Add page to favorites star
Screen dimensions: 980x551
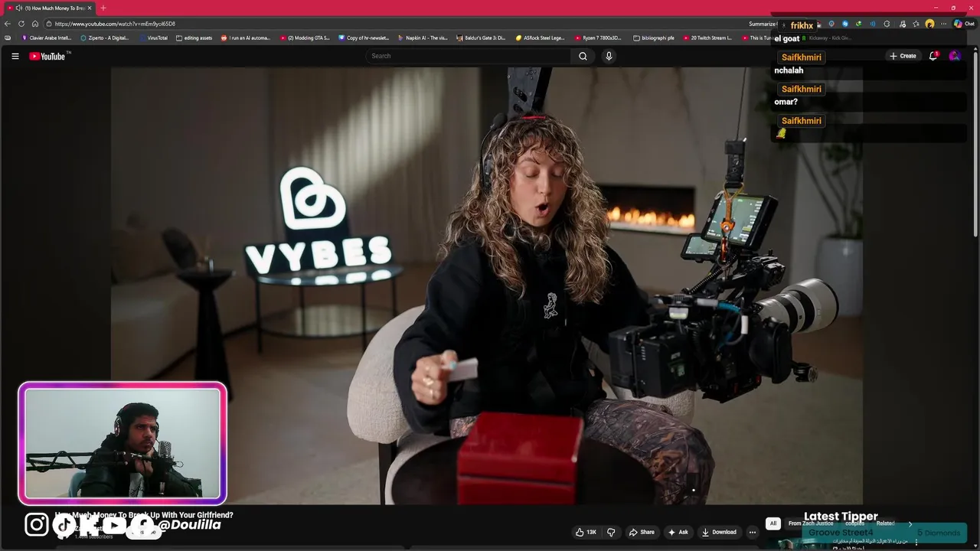[916, 24]
